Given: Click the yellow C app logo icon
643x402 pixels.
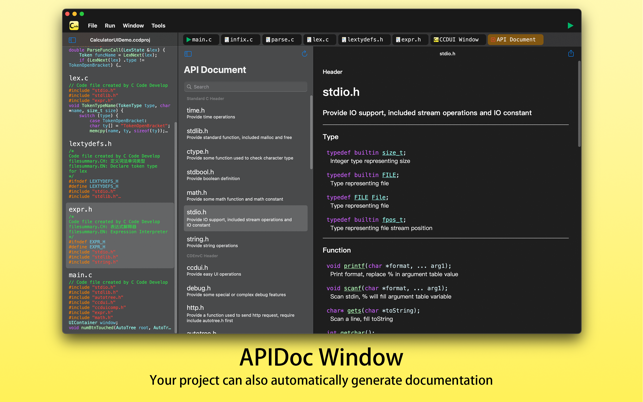Looking at the screenshot, I should [74, 25].
